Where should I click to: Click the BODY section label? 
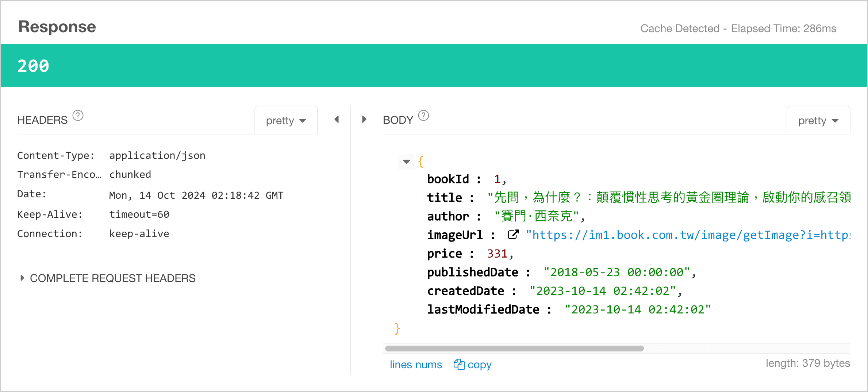(398, 120)
